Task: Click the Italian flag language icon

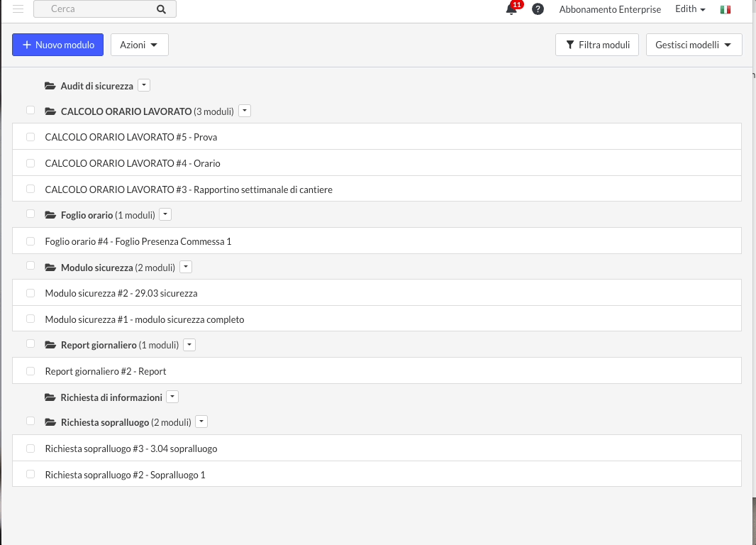Action: pos(725,9)
